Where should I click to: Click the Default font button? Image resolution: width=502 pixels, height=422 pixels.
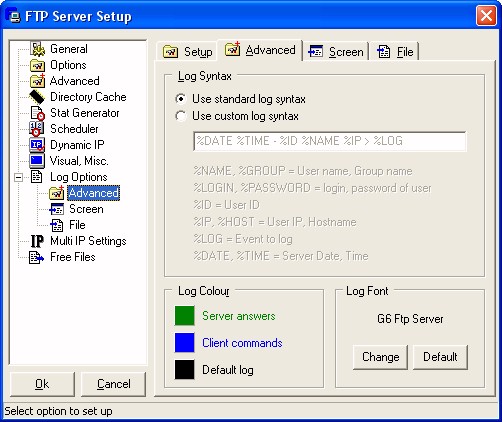point(440,357)
